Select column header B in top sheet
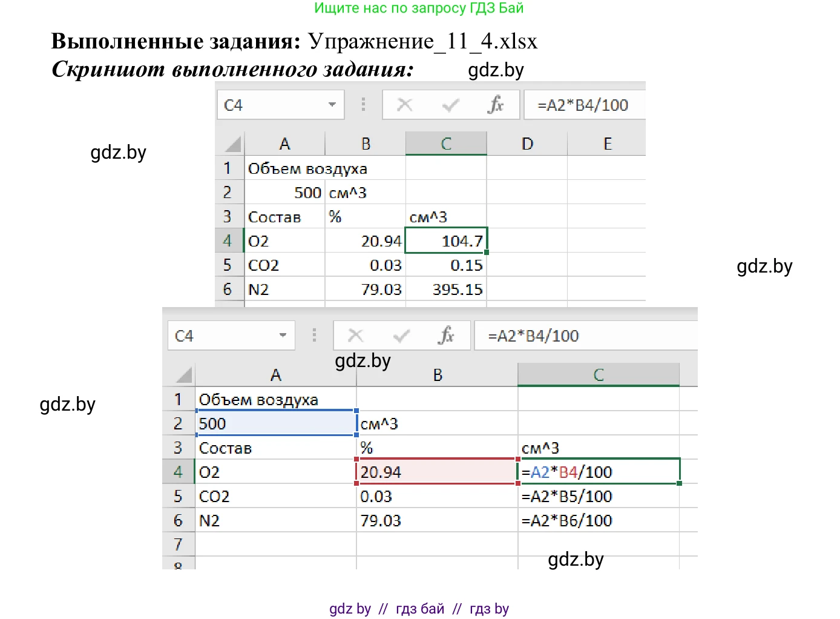Screen dimensions: 840x619 pyautogui.click(x=366, y=143)
